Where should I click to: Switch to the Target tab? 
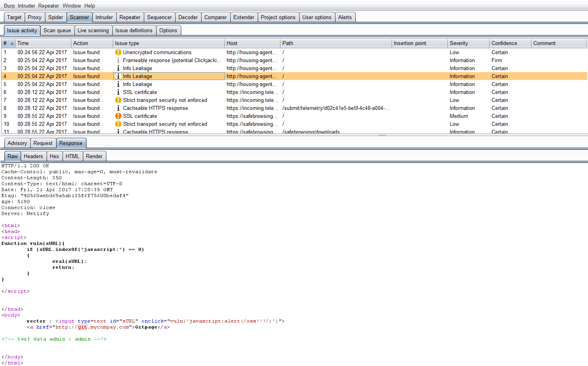coord(14,17)
